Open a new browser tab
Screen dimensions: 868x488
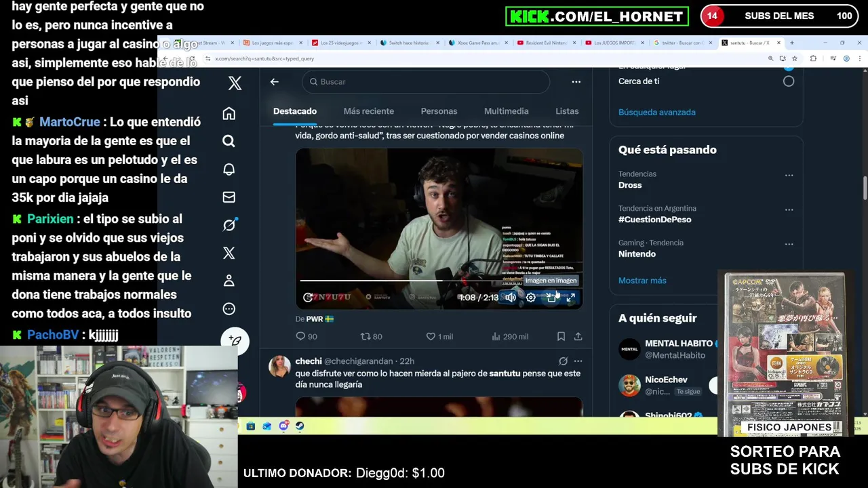tap(791, 43)
